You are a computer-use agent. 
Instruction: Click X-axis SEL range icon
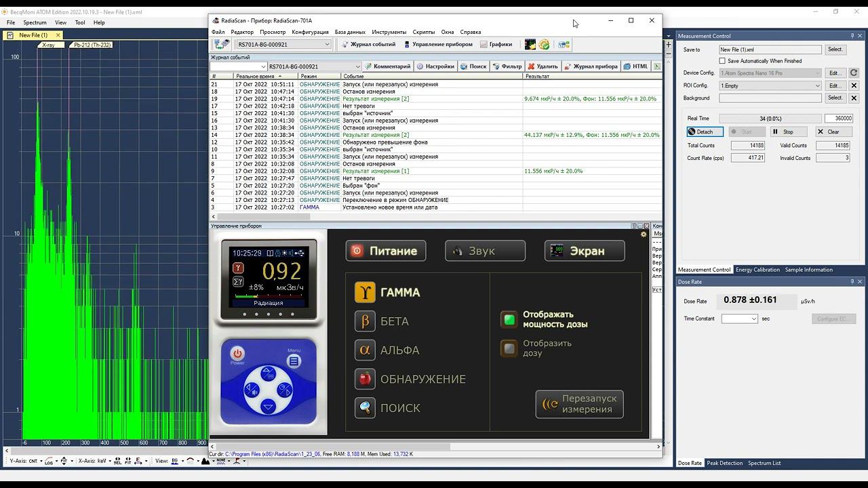tap(118, 461)
